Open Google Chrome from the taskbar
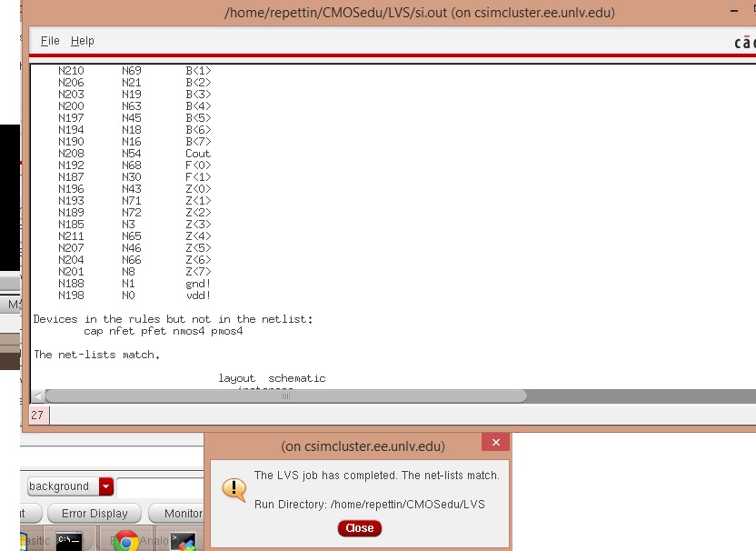Viewport: 756px width, 551px height. click(x=126, y=541)
